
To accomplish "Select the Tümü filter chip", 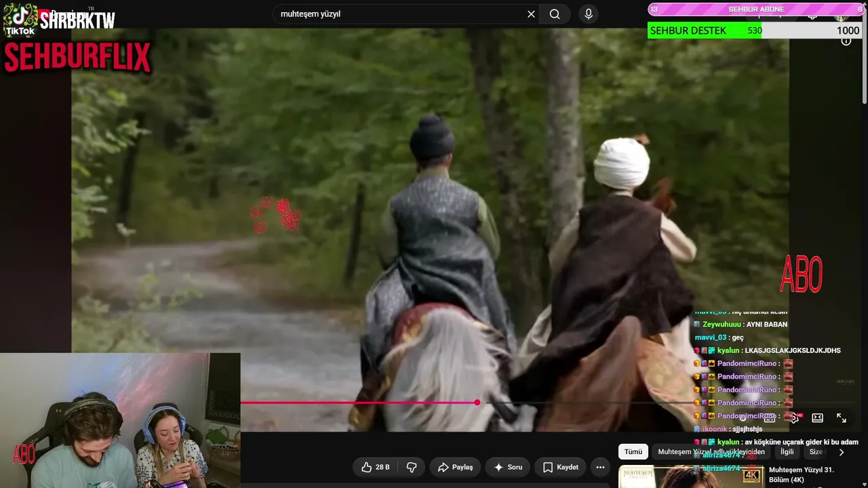I will 633,452.
